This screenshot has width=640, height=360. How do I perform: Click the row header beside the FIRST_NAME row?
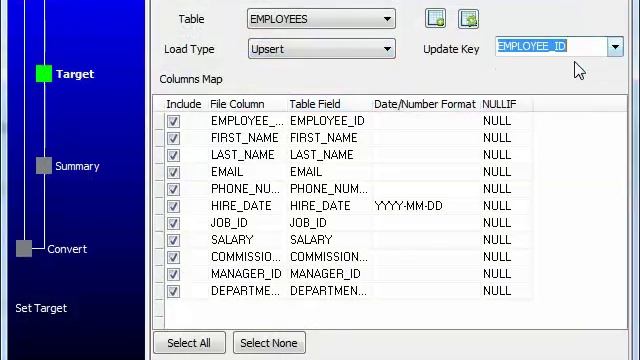159,138
